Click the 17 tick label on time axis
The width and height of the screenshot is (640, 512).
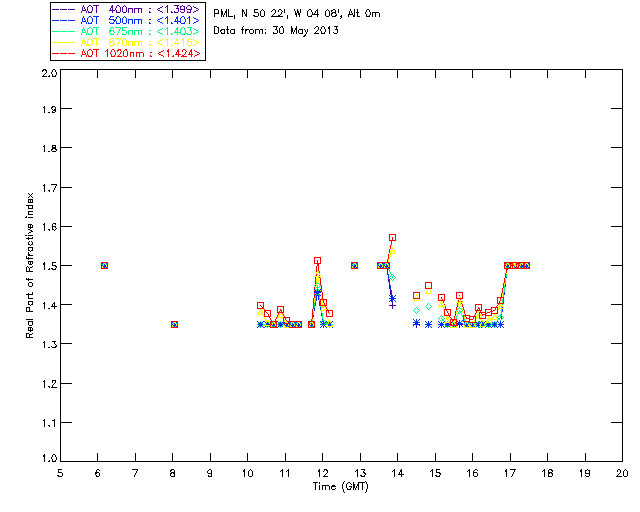(x=510, y=473)
